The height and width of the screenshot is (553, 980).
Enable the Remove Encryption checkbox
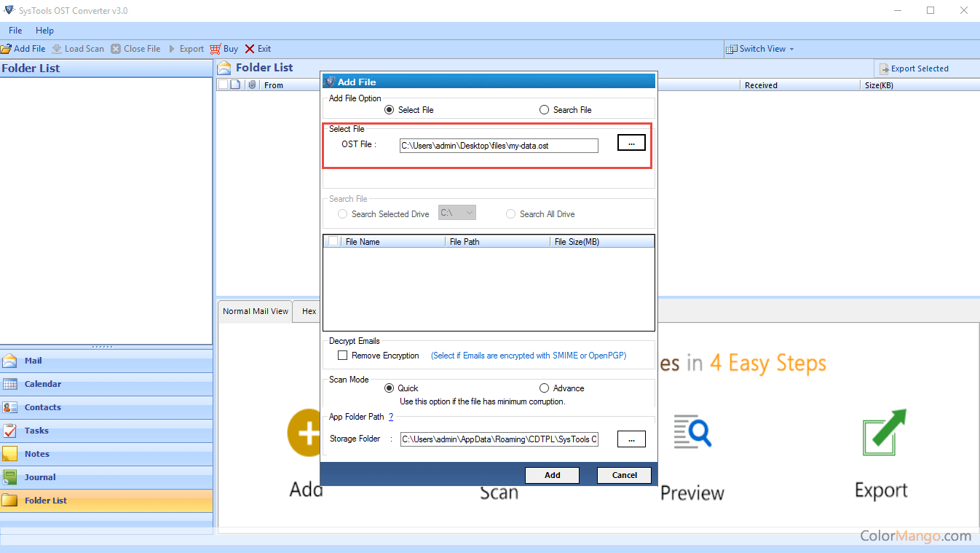pyautogui.click(x=343, y=356)
